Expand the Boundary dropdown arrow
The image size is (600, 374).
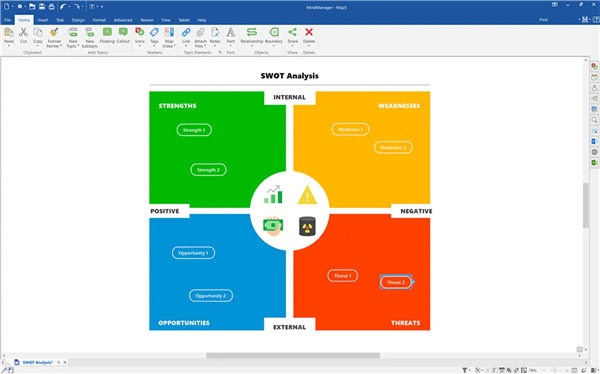coord(274,46)
